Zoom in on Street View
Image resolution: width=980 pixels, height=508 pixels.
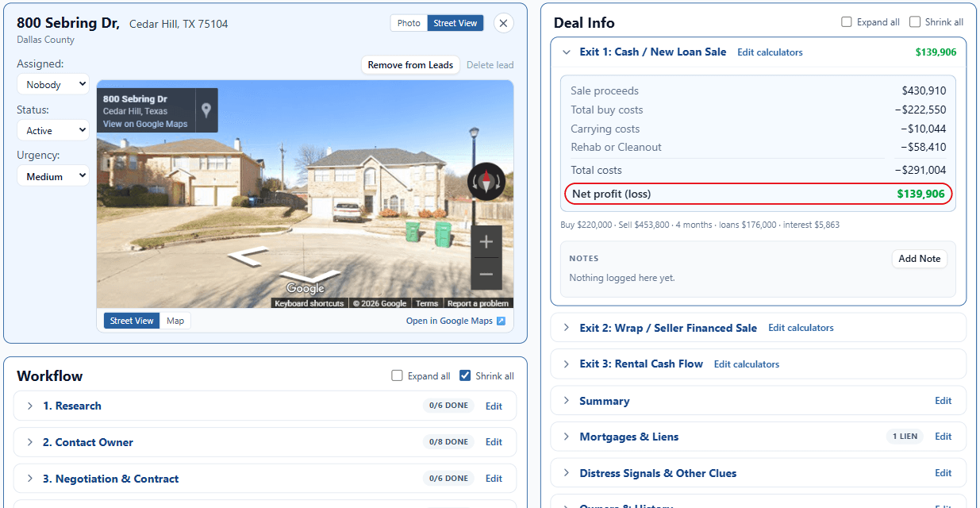coord(486,241)
